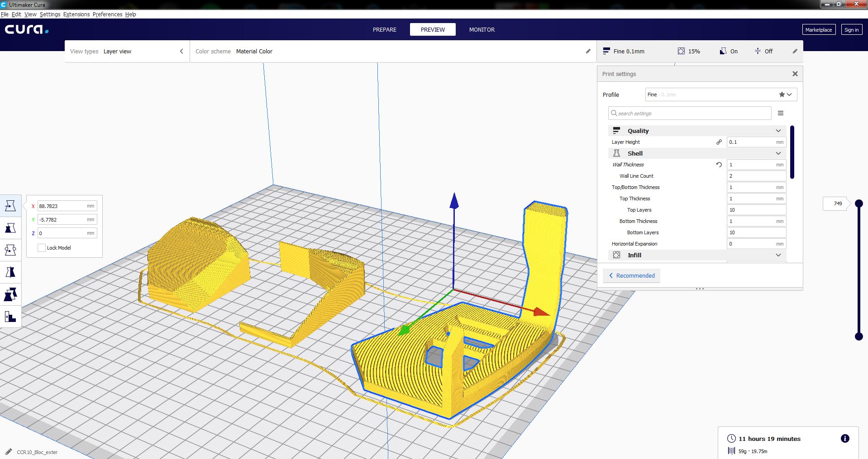This screenshot has height=459, width=868.
Task: Select the Mirror tool
Action: tap(10, 272)
